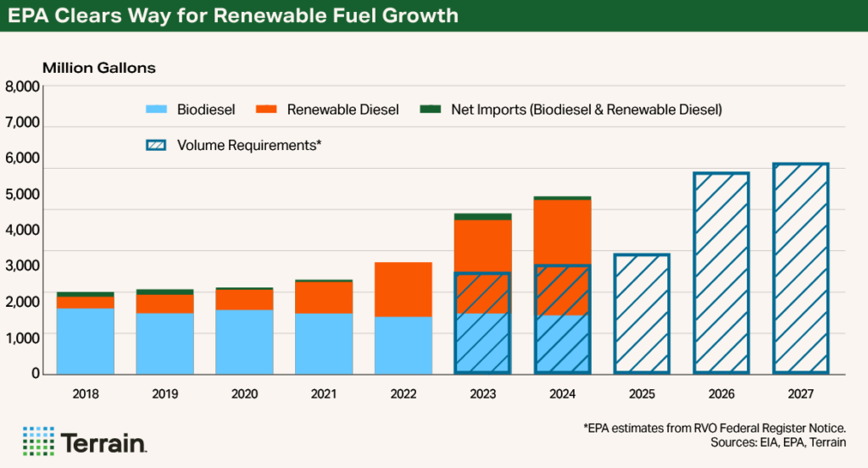Select the 2022 blue Biodiesel bar segment
The width and height of the screenshot is (868, 468).
click(x=403, y=345)
